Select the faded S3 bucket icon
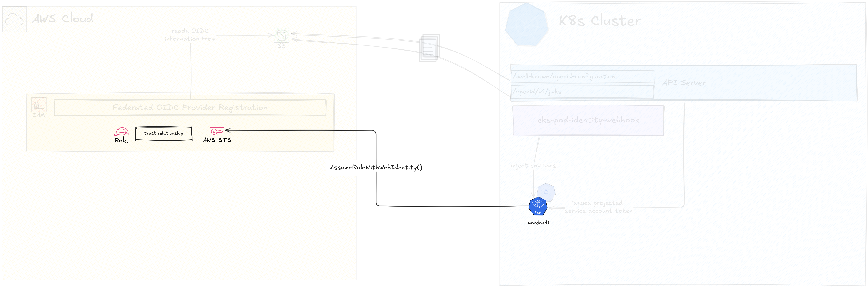 tap(281, 35)
